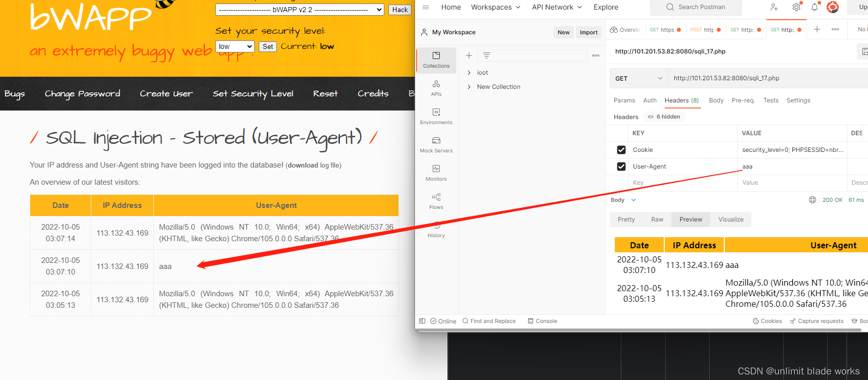Click the Import button in Postman
Image resolution: width=868 pixels, height=380 pixels.
[589, 32]
